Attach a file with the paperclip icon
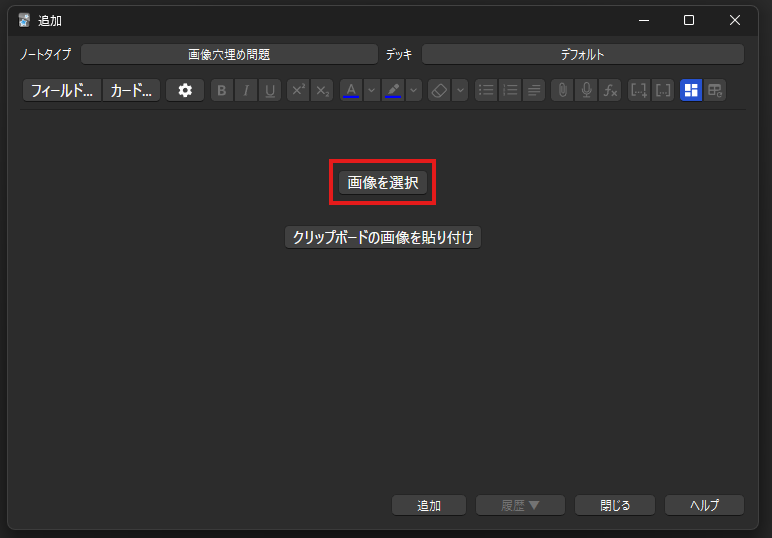The height and width of the screenshot is (538, 772). [x=562, y=91]
